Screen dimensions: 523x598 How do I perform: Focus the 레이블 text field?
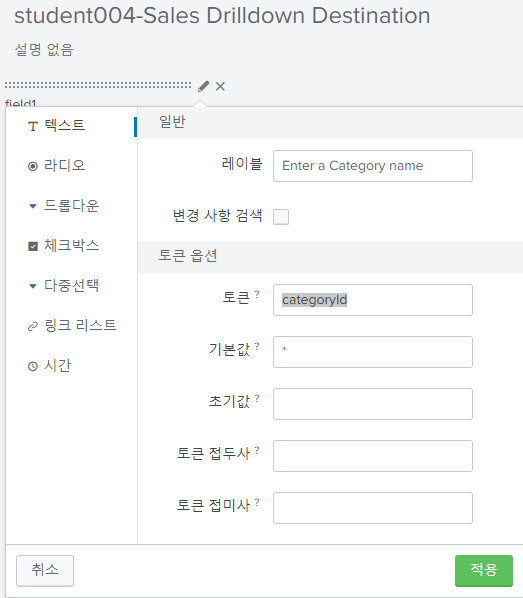[x=373, y=166]
